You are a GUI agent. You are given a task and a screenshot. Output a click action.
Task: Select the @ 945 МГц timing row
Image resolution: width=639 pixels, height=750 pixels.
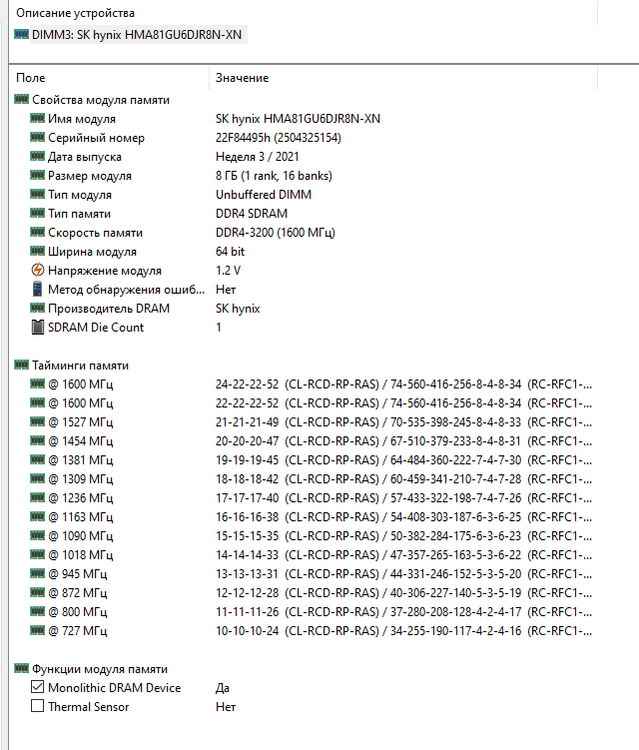coord(311,574)
